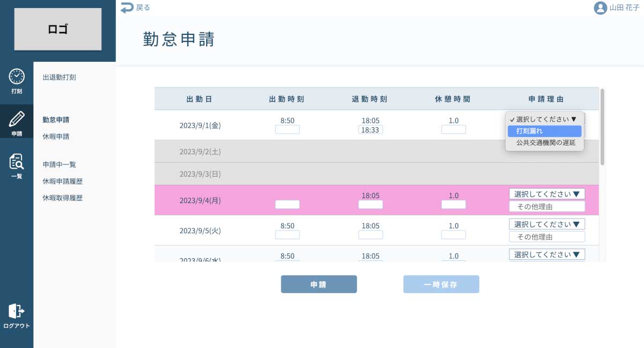Viewport: 644px width, 348px height.
Task: Open 休暇申請 in the side menu
Action: [x=56, y=136]
